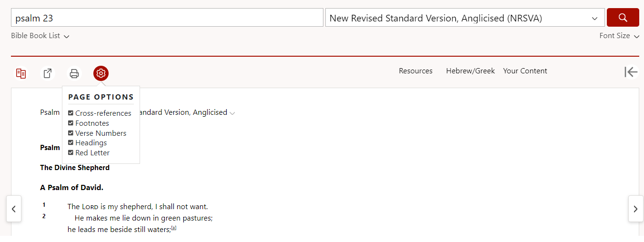
Task: Open footnote [a] marker after still waters
Action: [174, 228]
